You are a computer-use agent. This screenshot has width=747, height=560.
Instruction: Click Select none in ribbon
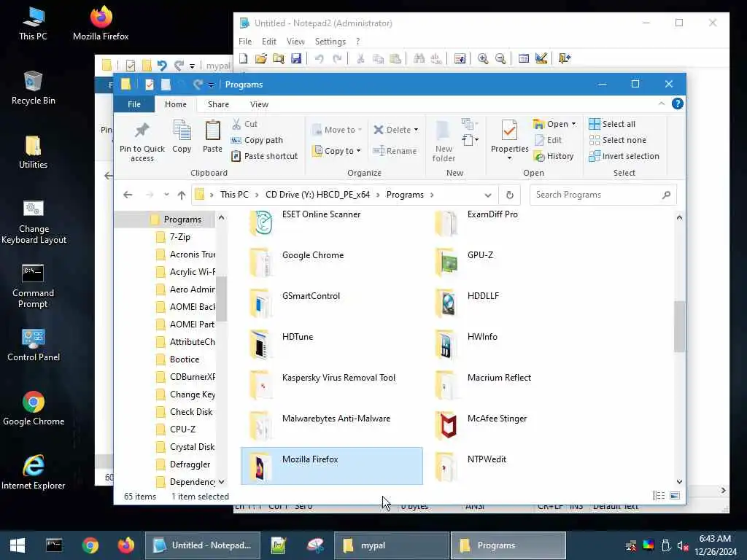pyautogui.click(x=618, y=140)
